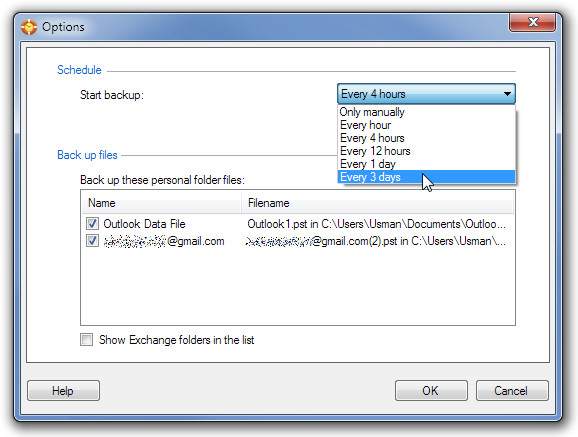The height and width of the screenshot is (437, 578).
Task: Confirm settings with the OK button
Action: pyautogui.click(x=431, y=391)
